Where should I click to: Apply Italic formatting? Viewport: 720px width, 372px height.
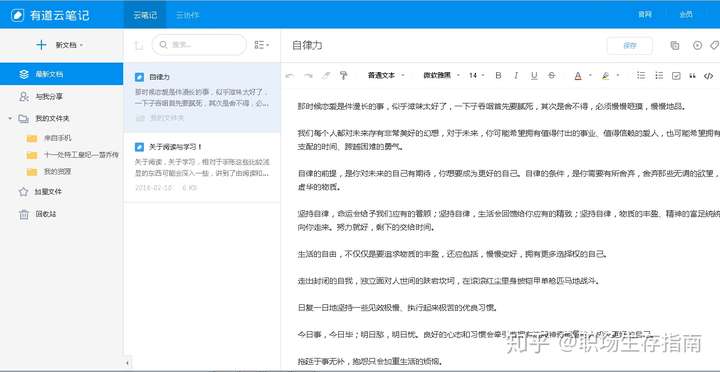(x=516, y=76)
